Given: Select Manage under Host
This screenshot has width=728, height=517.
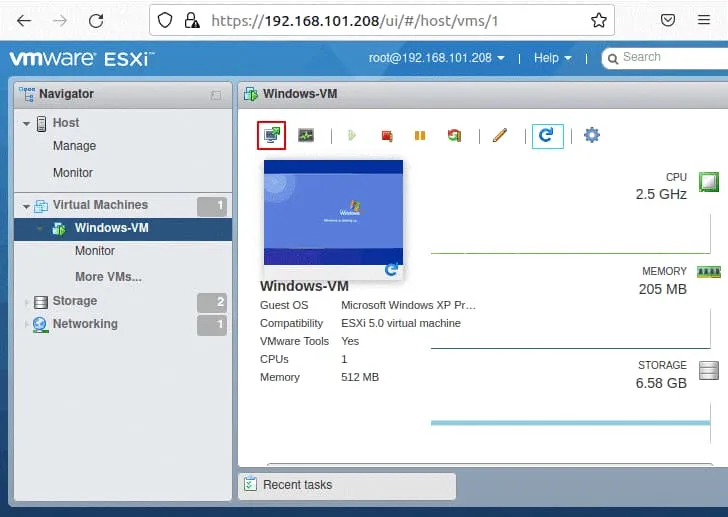Looking at the screenshot, I should pyautogui.click(x=74, y=146).
